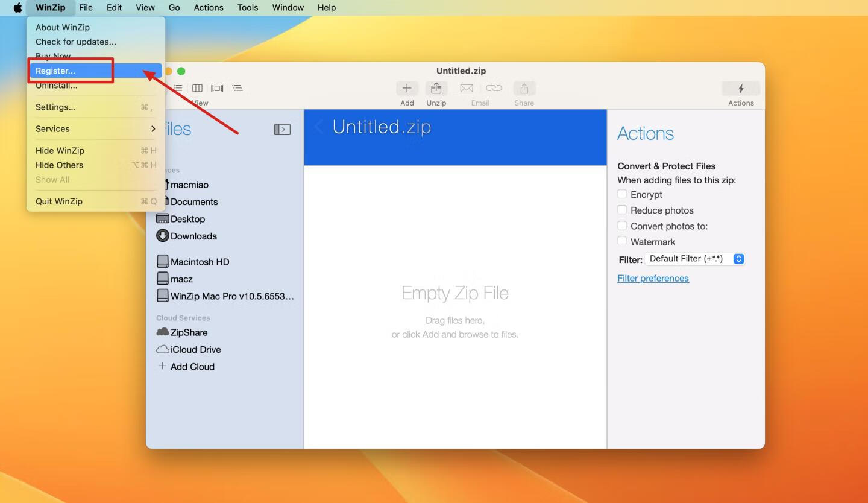Enable the Watermark checkbox
Screen dimensions: 868x503
(x=622, y=241)
